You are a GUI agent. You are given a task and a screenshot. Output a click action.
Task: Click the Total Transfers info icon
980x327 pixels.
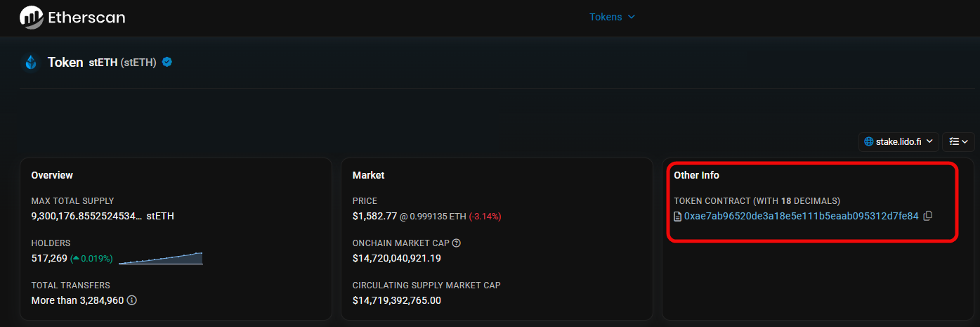tap(131, 300)
